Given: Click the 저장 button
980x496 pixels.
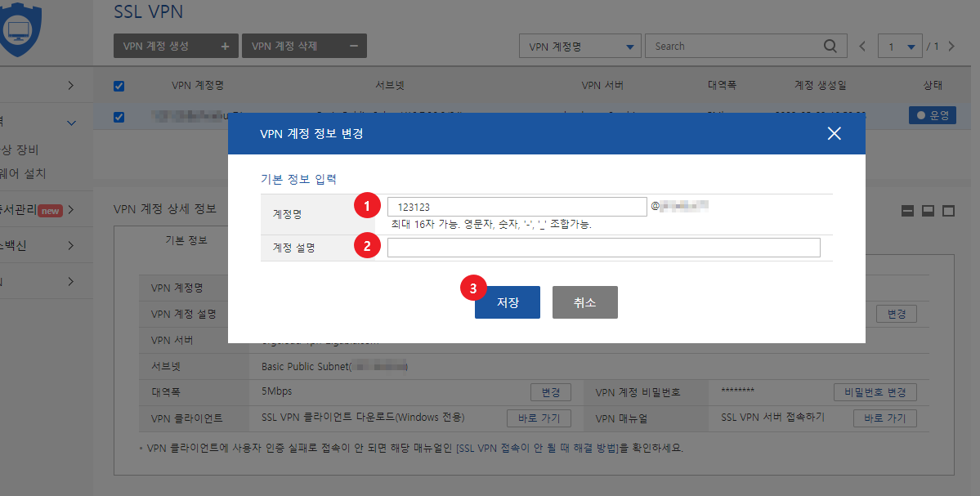Looking at the screenshot, I should click(x=508, y=302).
